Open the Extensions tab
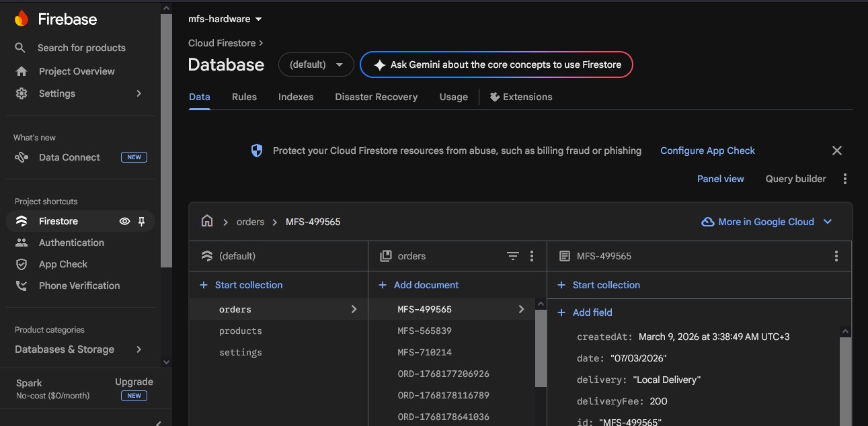868x426 pixels. click(521, 97)
